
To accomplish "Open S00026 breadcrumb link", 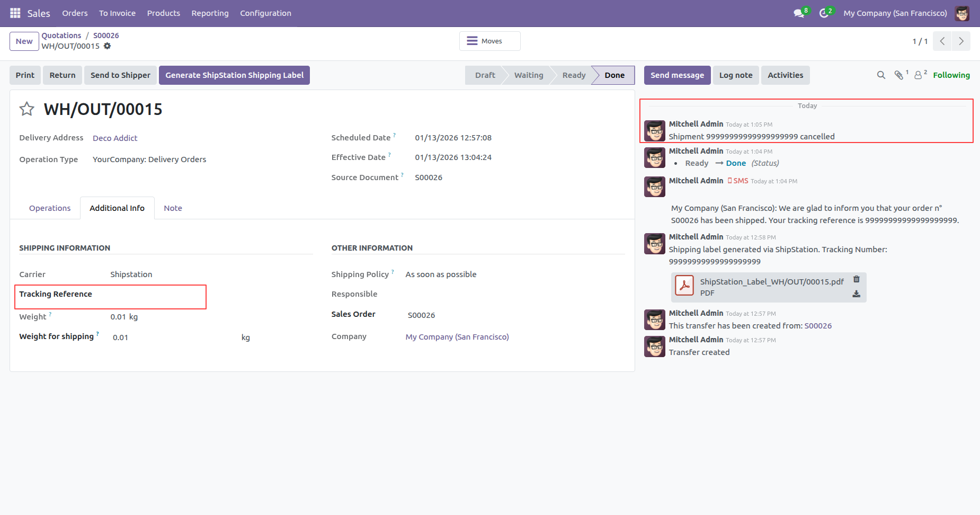I will pos(106,35).
